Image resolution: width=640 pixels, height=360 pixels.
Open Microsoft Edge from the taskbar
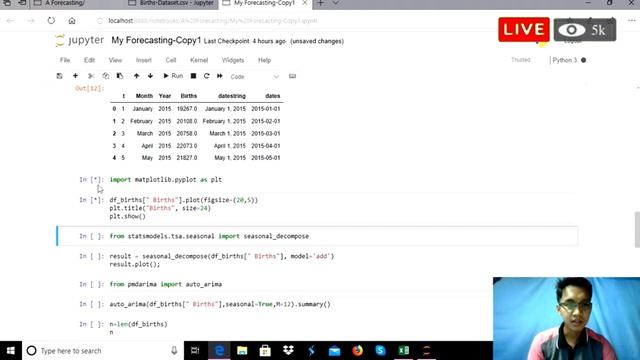pyautogui.click(x=219, y=351)
